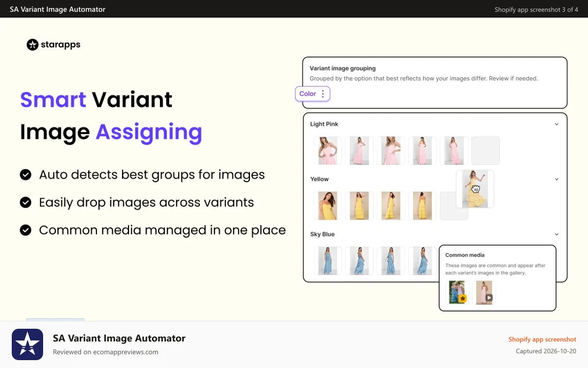Click the 'Smart Variant Image Assigning' headline
The height and width of the screenshot is (368, 588).
[x=111, y=116]
